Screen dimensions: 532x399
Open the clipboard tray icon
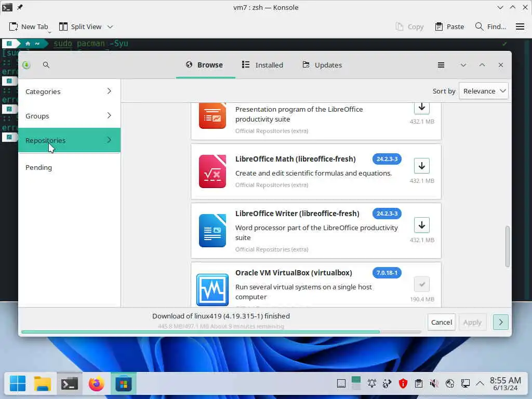pyautogui.click(x=419, y=383)
